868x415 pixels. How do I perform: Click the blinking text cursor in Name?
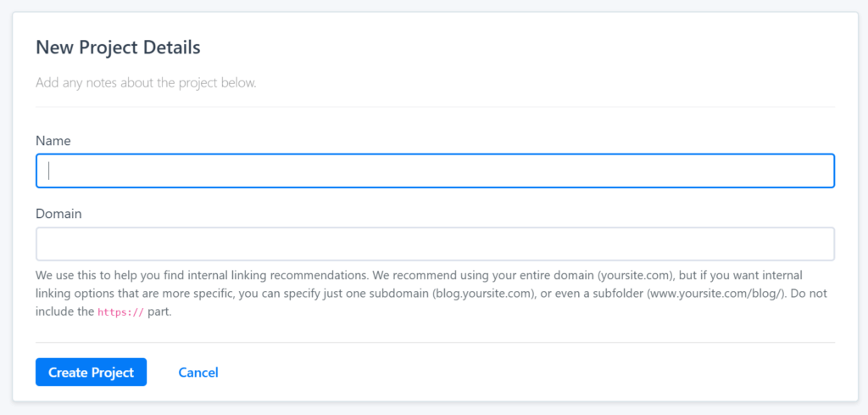tap(49, 171)
